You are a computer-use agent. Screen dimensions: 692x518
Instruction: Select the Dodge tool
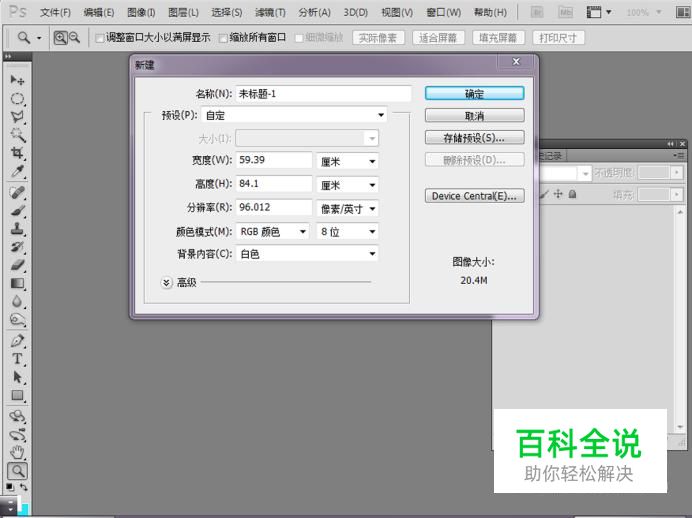click(17, 319)
